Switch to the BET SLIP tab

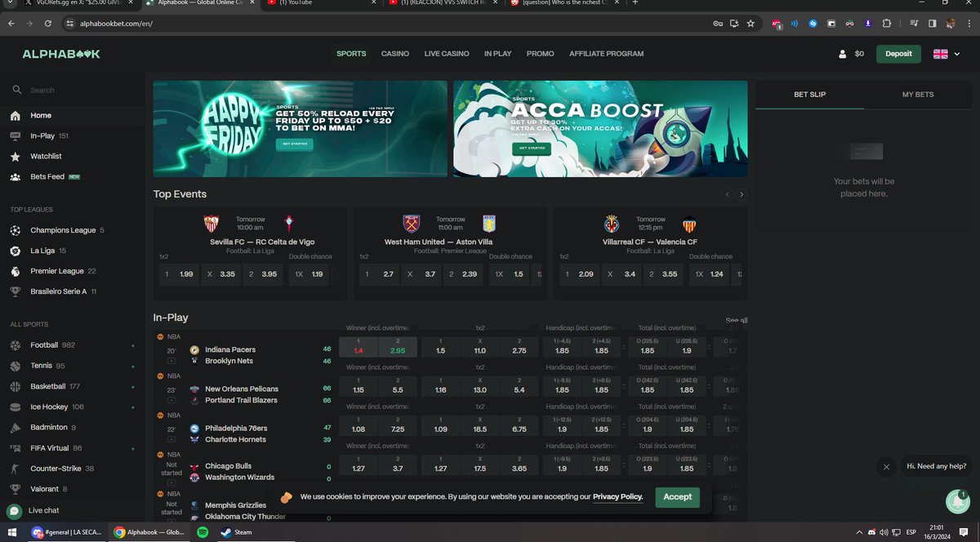click(x=809, y=95)
